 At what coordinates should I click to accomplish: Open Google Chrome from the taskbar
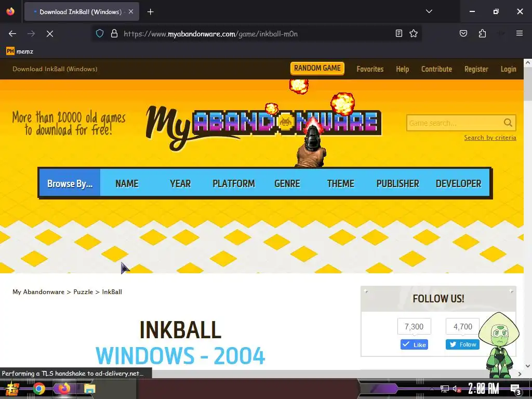click(38, 389)
